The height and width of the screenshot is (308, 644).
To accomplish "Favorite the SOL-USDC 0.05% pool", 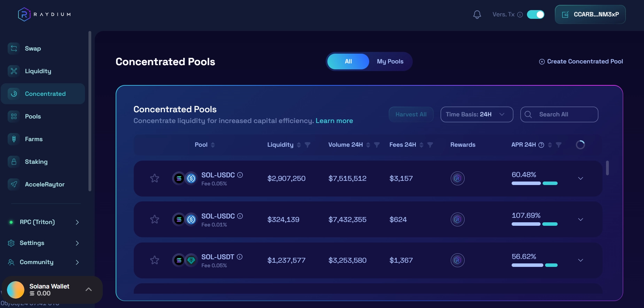I will click(x=155, y=178).
